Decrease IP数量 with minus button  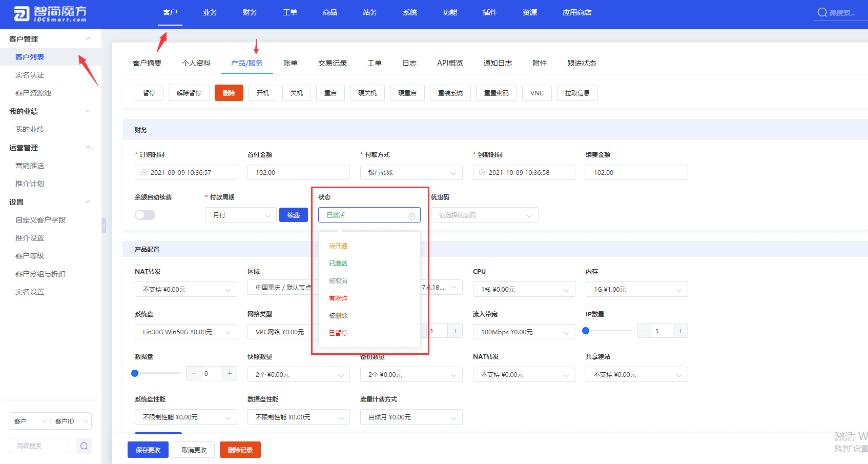tap(645, 331)
